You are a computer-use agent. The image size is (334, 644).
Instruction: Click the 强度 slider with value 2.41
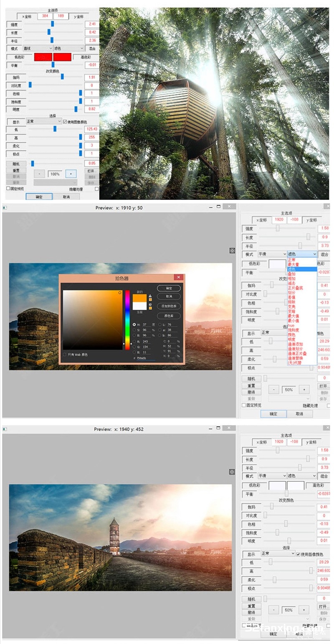pos(53,24)
